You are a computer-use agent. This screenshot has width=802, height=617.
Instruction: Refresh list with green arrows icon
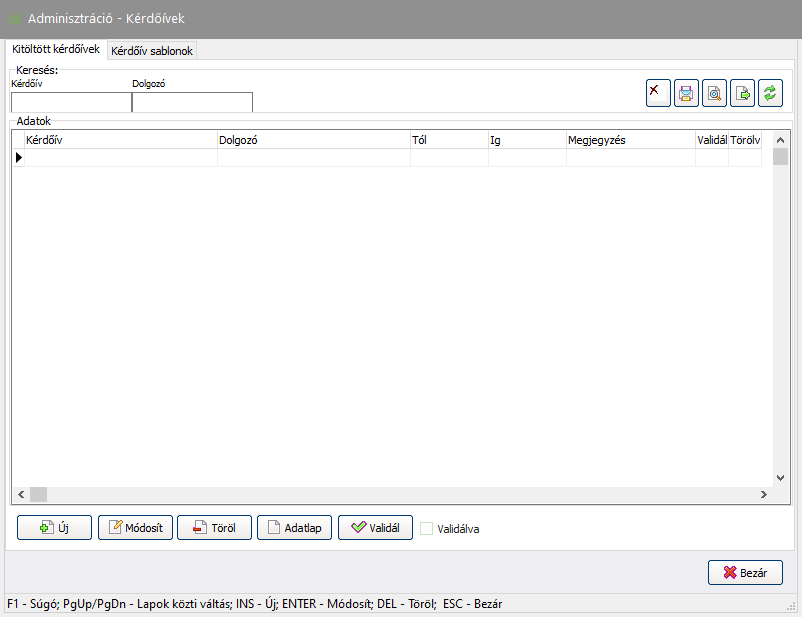770,93
